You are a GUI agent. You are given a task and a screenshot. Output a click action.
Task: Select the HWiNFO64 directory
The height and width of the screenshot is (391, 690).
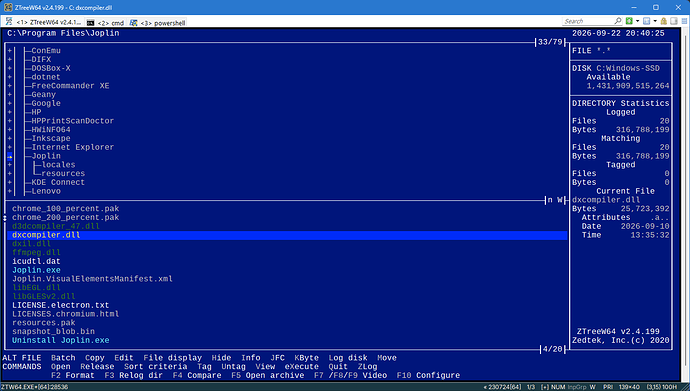click(x=51, y=129)
